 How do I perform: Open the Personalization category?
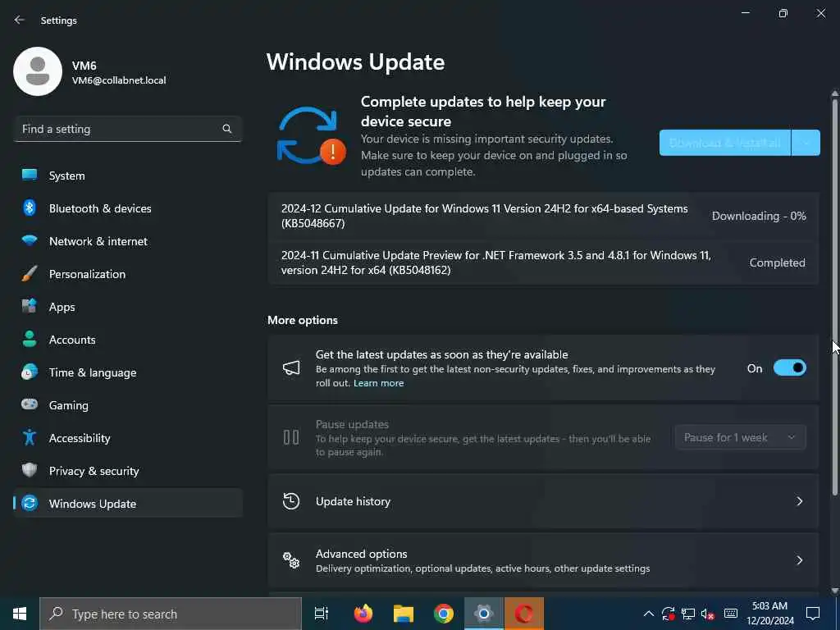click(x=128, y=274)
